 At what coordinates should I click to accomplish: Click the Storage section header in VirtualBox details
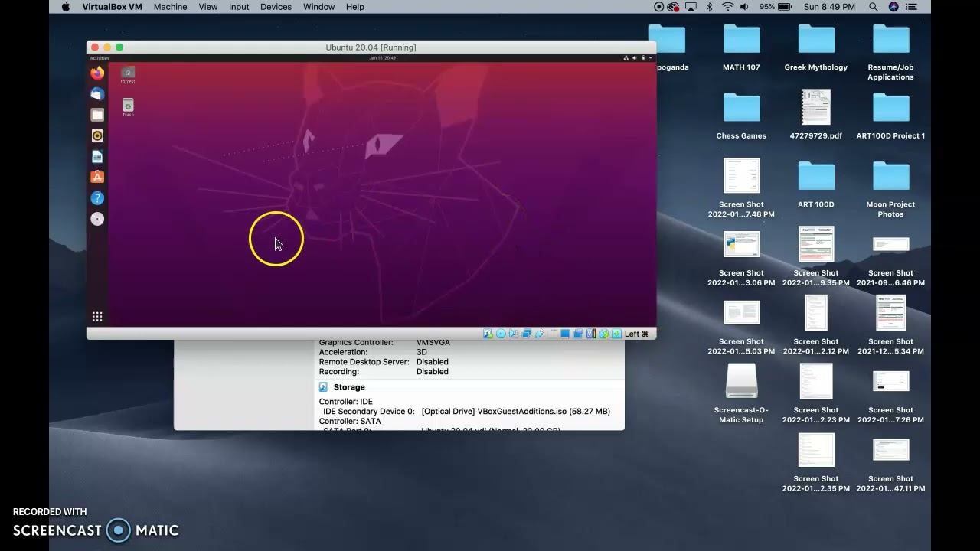tap(349, 387)
